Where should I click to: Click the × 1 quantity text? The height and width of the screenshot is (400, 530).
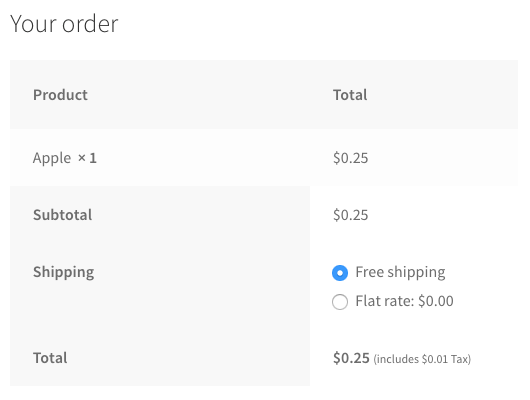pyautogui.click(x=87, y=158)
